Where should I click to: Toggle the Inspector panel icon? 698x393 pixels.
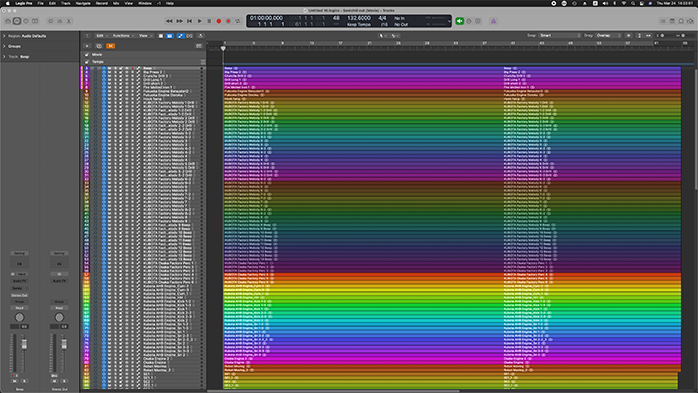17,21
